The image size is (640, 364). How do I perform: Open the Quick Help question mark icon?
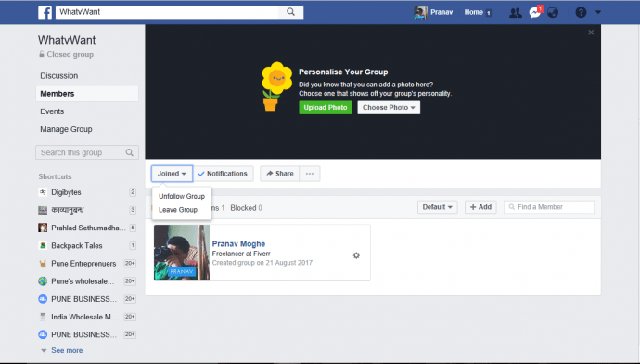(x=581, y=13)
